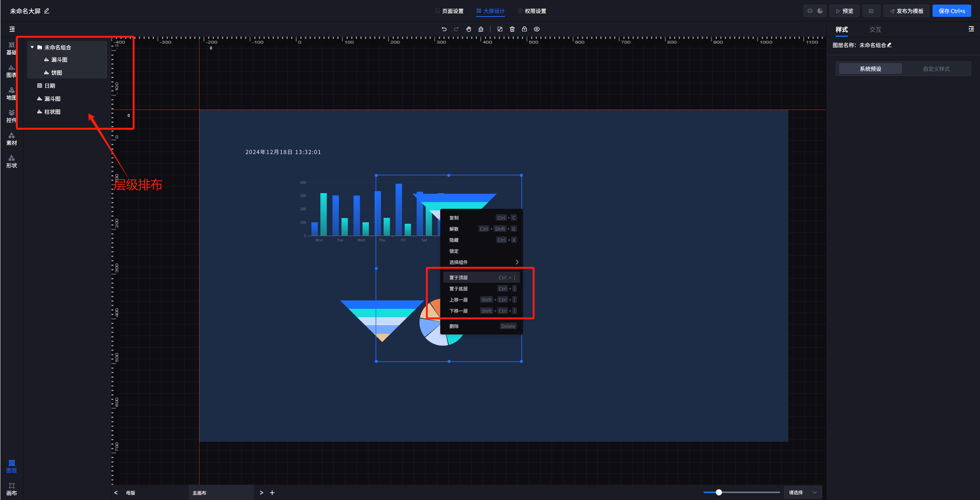Click the broom clear-canvas icon

point(481,29)
